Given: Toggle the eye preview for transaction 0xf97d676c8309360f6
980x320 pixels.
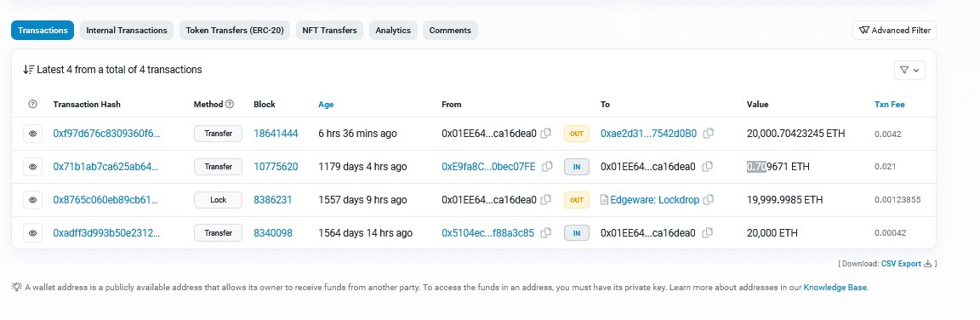Looking at the screenshot, I should point(33,134).
